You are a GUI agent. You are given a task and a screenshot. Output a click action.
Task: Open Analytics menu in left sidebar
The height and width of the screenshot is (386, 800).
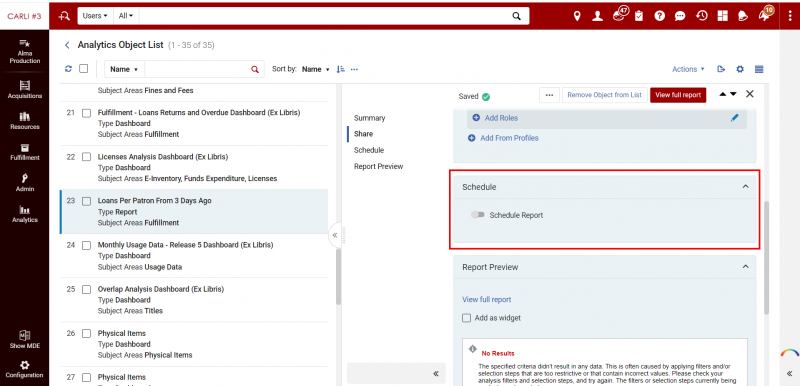(x=24, y=214)
